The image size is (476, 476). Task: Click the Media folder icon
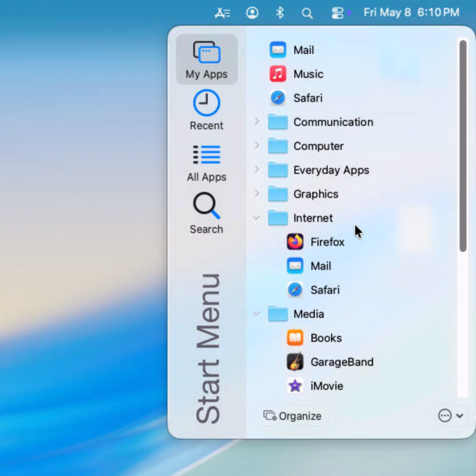tap(278, 314)
